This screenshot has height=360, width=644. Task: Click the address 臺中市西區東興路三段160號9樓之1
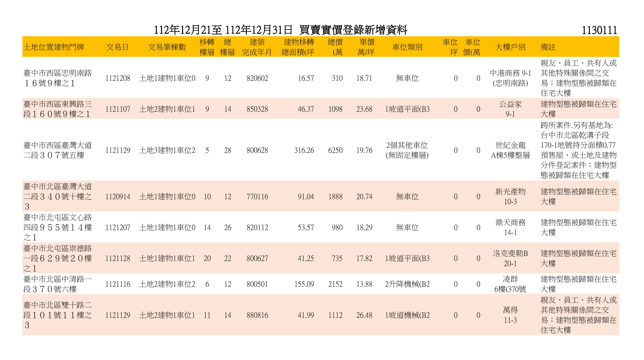[57, 109]
